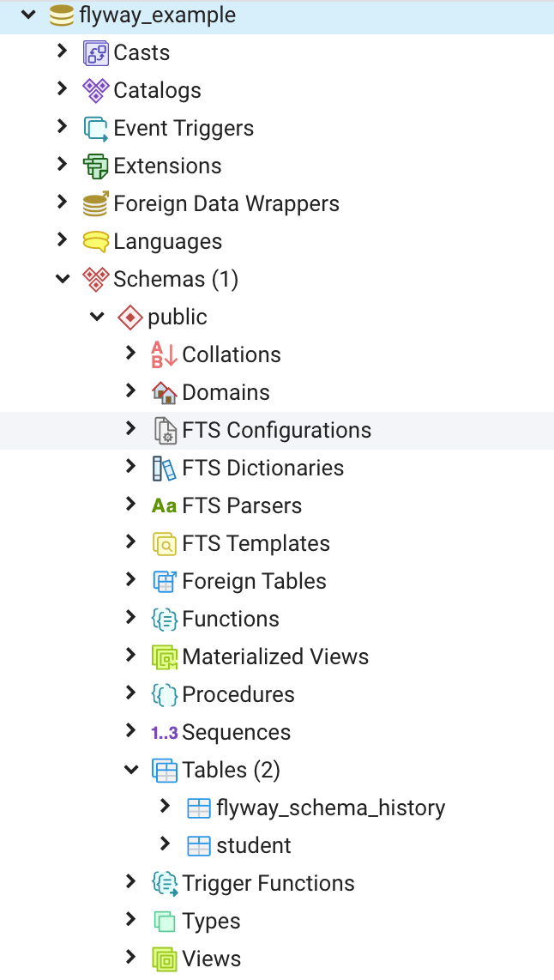
Task: Expand the Tables node chevron
Action: [130, 770]
